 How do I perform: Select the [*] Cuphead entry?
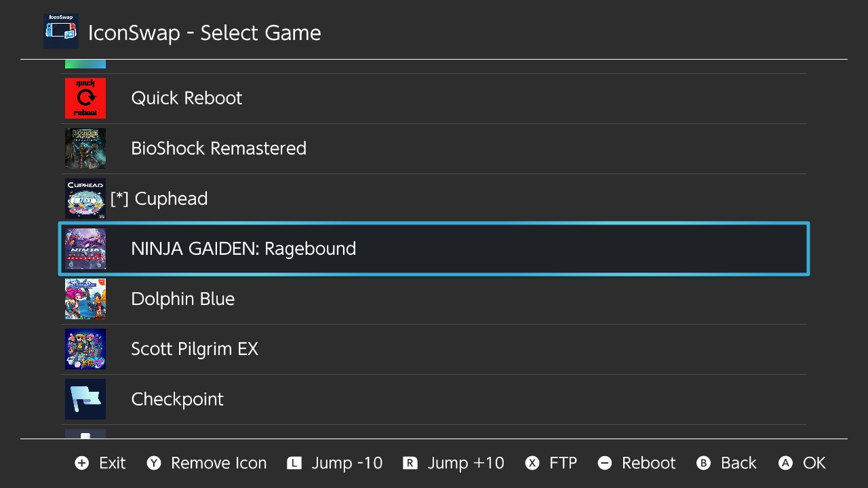coord(434,199)
